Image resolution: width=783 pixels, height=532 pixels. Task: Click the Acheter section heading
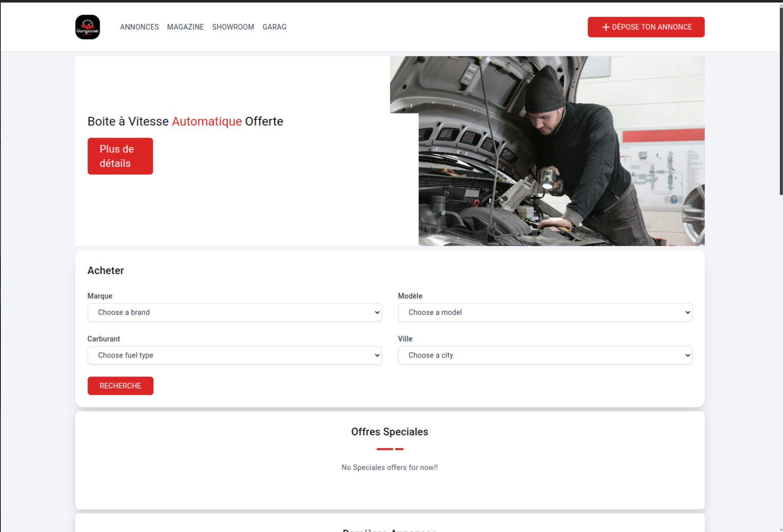point(105,270)
